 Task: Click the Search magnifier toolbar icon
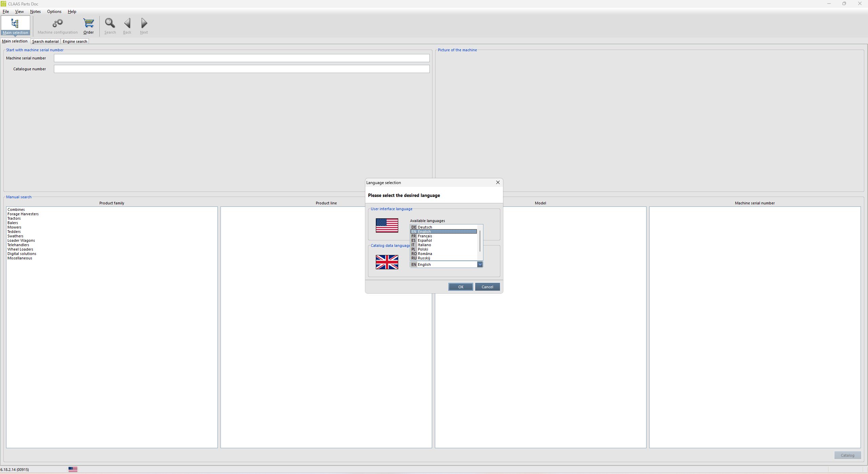pyautogui.click(x=110, y=23)
